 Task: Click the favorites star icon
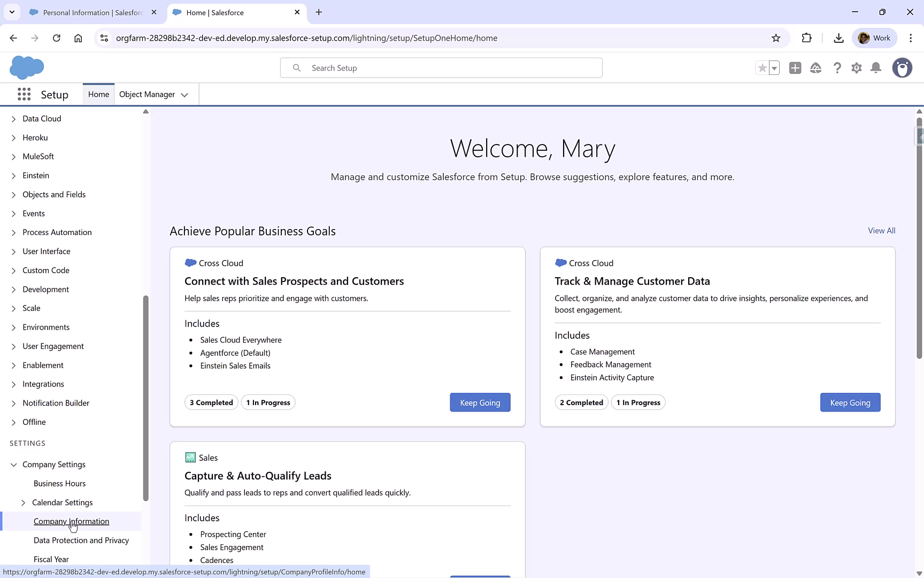click(x=762, y=68)
